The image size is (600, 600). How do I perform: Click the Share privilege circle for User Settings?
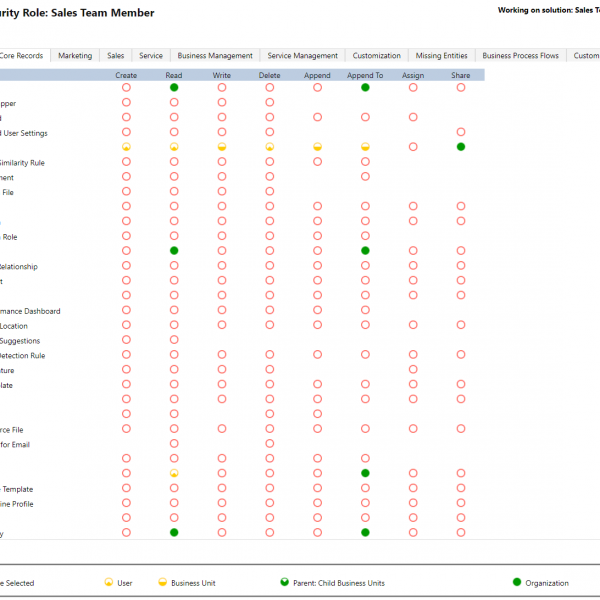point(461,132)
